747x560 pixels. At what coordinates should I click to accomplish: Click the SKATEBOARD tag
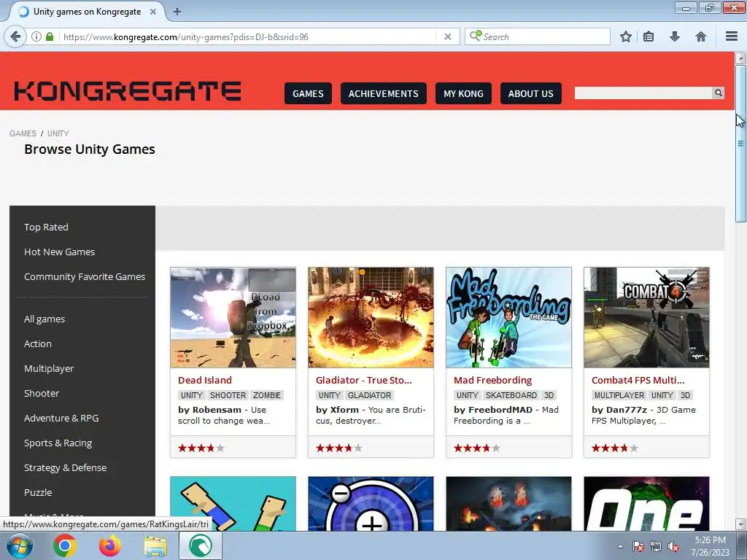511,395
